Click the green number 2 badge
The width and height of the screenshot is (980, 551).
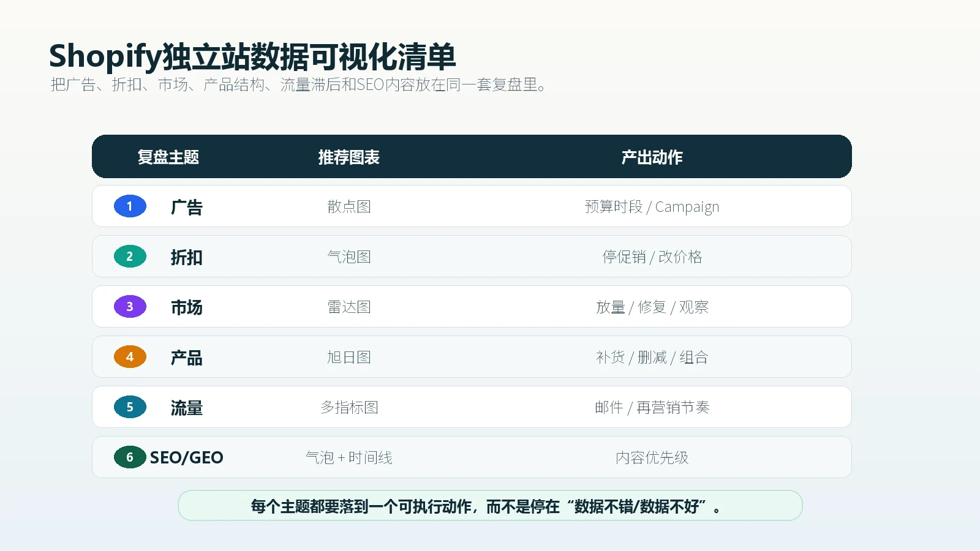point(130,257)
